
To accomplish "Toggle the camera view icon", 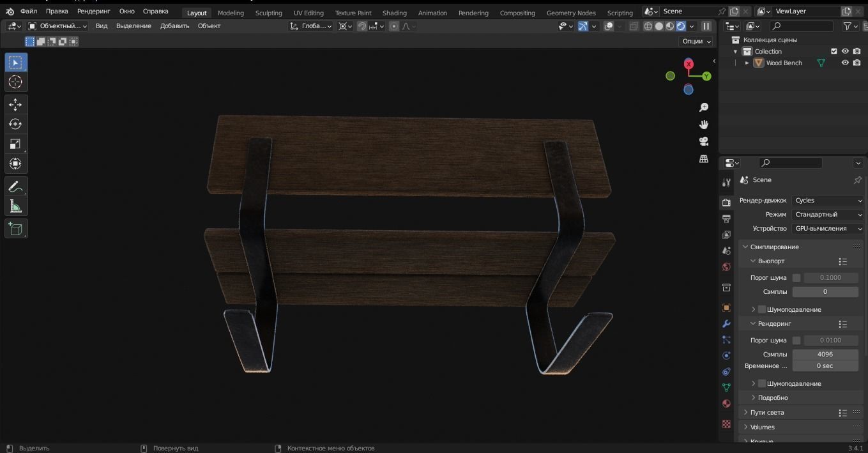I will [x=704, y=141].
